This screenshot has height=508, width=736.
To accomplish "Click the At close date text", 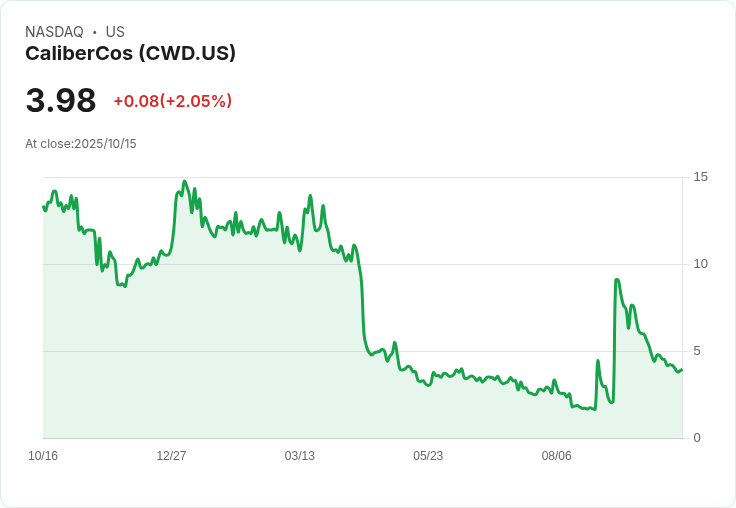I will pyautogui.click(x=81, y=144).
